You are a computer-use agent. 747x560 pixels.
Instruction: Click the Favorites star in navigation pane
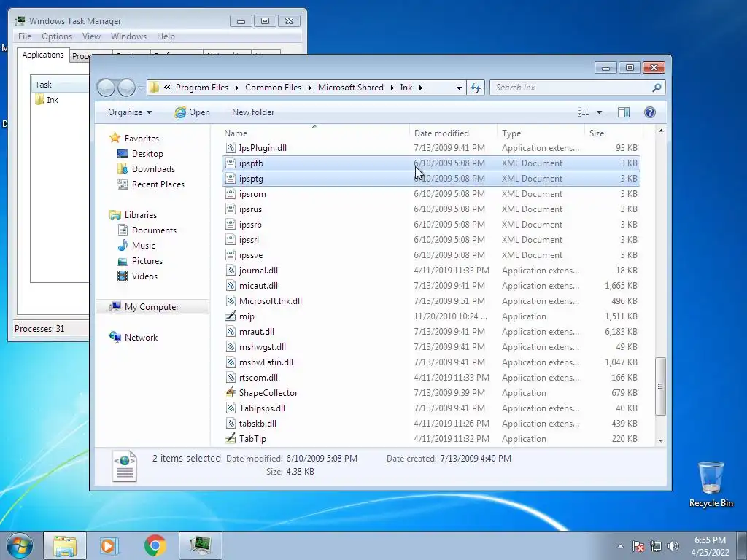pos(115,138)
